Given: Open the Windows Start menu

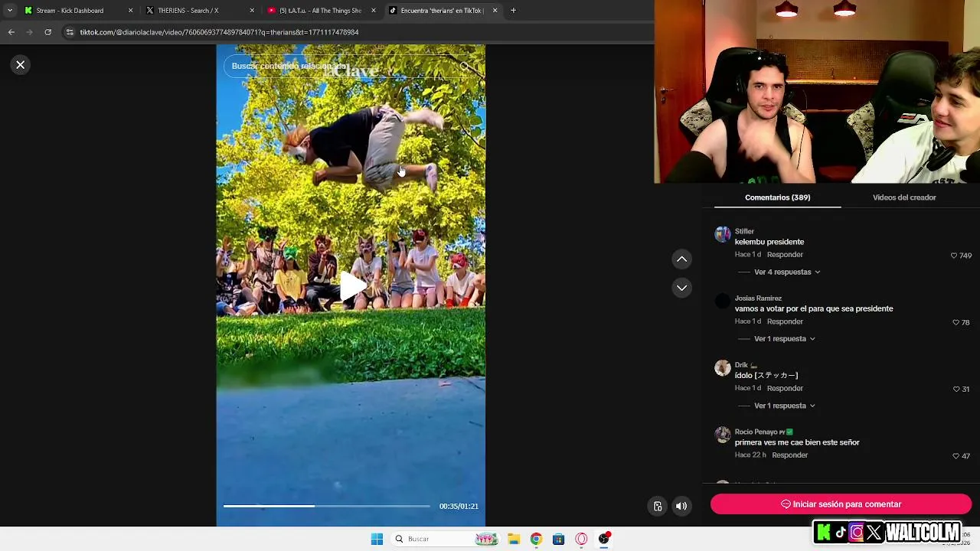Looking at the screenshot, I should pos(377,540).
